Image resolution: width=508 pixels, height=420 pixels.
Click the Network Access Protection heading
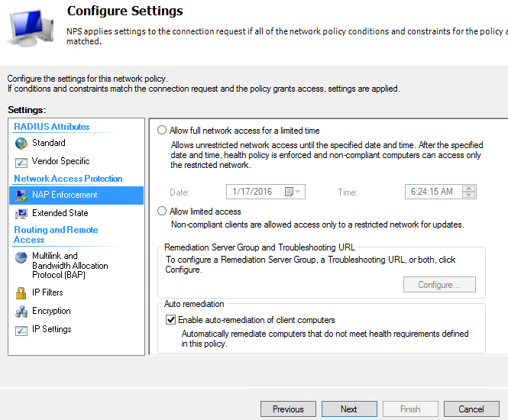68,179
